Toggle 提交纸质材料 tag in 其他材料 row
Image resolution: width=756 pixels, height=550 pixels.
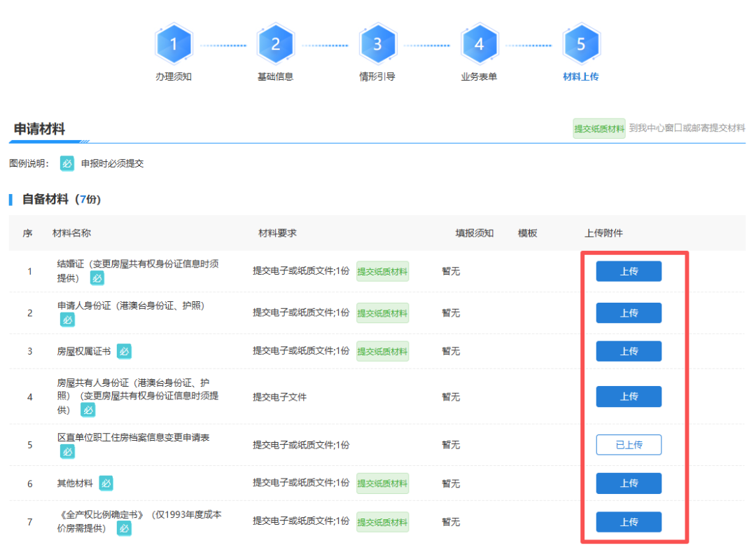(382, 483)
